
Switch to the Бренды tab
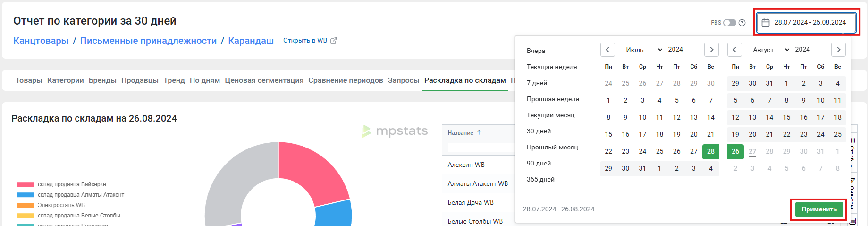coord(102,80)
